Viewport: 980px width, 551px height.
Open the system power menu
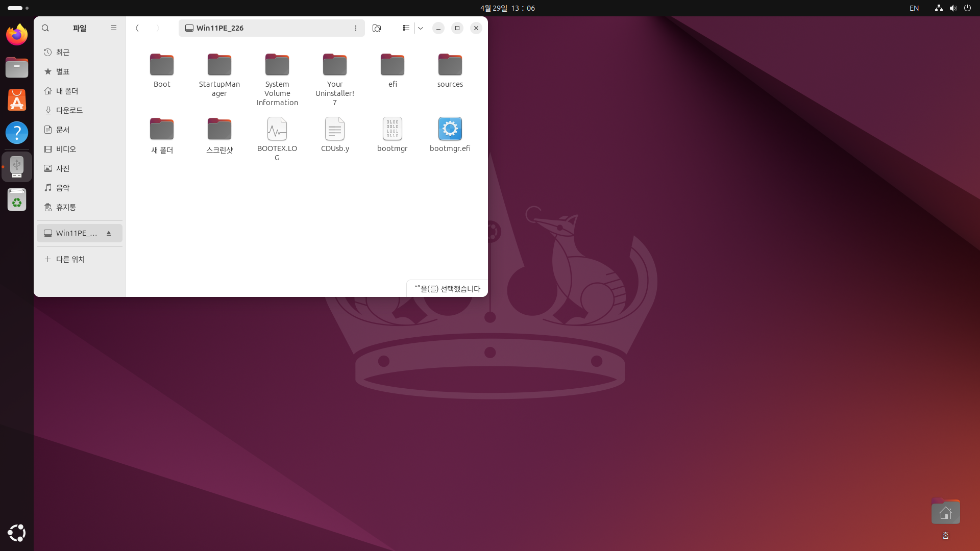[967, 8]
